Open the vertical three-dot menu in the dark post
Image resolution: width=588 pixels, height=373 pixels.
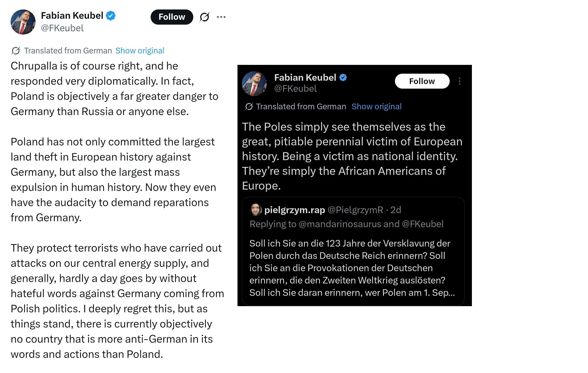[x=459, y=81]
